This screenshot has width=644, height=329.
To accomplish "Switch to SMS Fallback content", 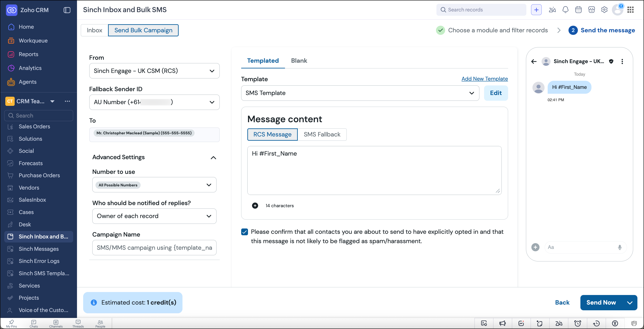I will 322,134.
